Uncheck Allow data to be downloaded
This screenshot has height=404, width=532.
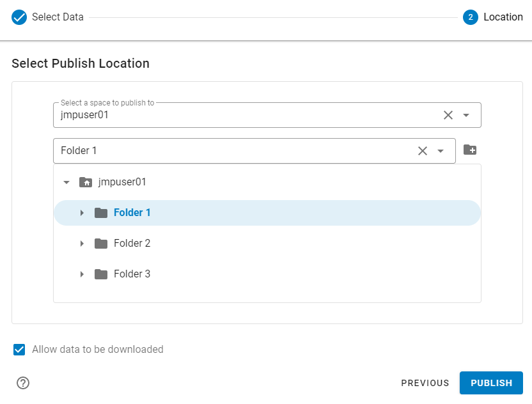pyautogui.click(x=19, y=349)
